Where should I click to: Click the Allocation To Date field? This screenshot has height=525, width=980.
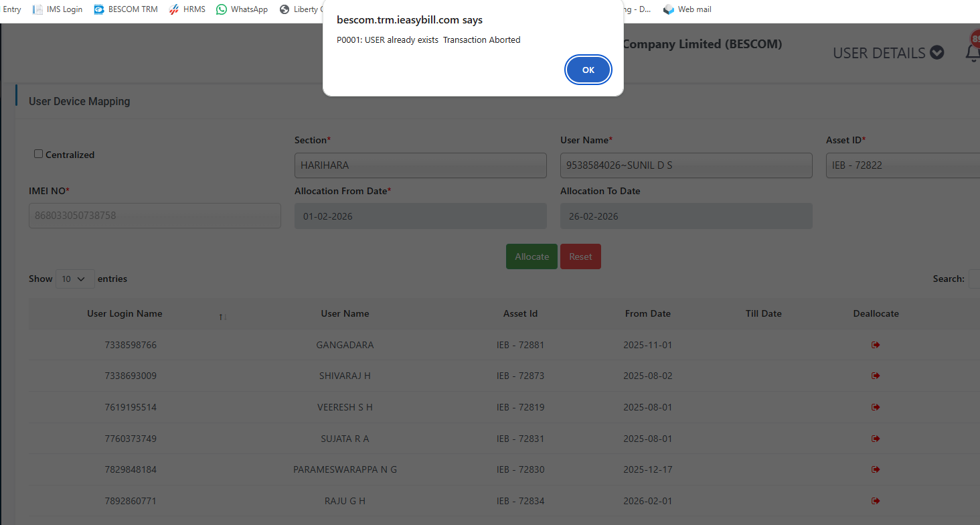[x=686, y=216]
